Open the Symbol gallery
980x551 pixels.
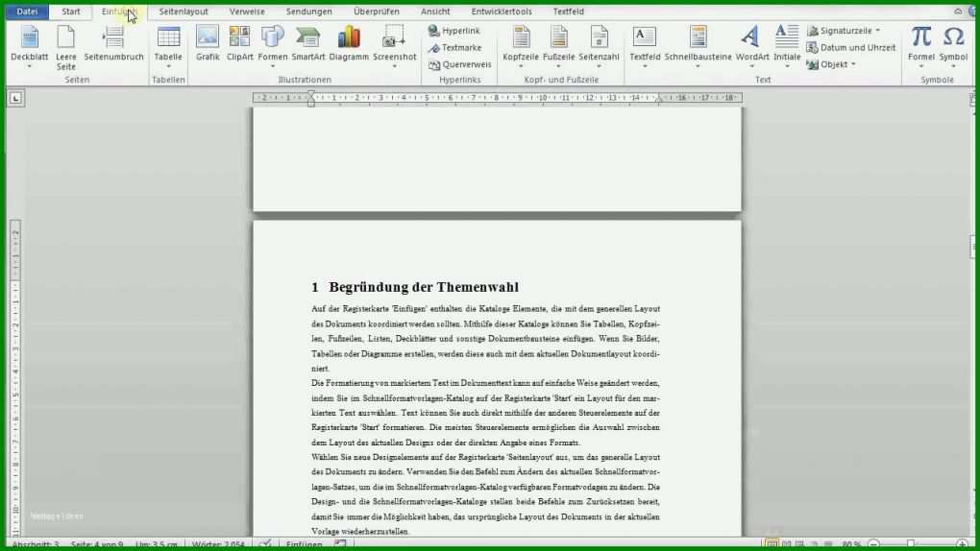(x=953, y=47)
